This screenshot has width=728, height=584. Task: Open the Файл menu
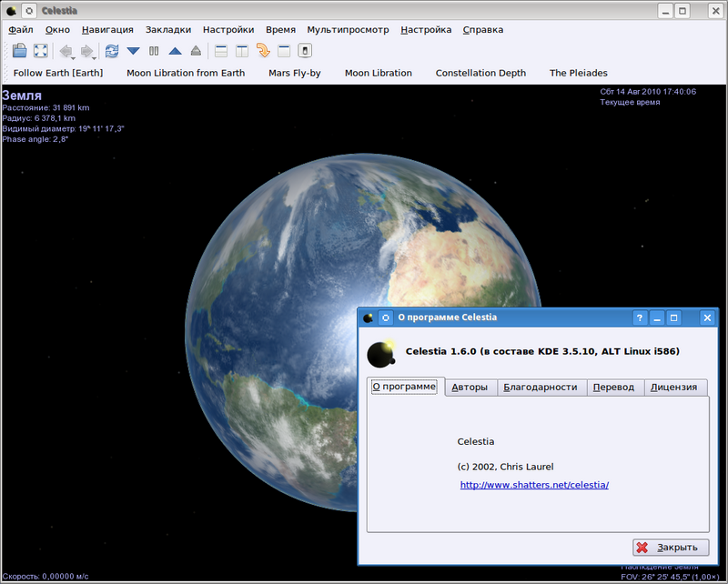[x=21, y=30]
